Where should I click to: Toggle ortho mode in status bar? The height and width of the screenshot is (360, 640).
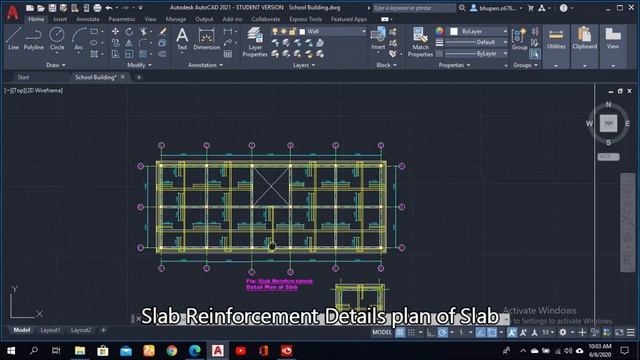(x=431, y=333)
